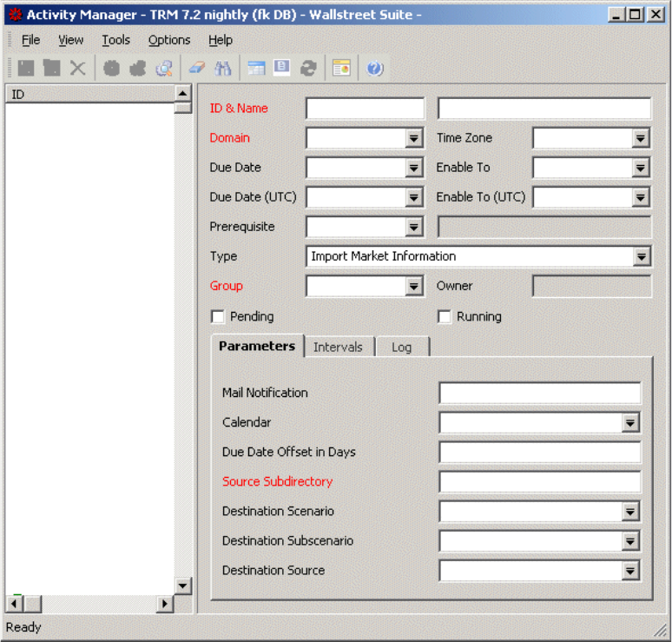This screenshot has width=672, height=642.
Task: Click the gray single gear toolbar icon
Action: pyautogui.click(x=111, y=68)
